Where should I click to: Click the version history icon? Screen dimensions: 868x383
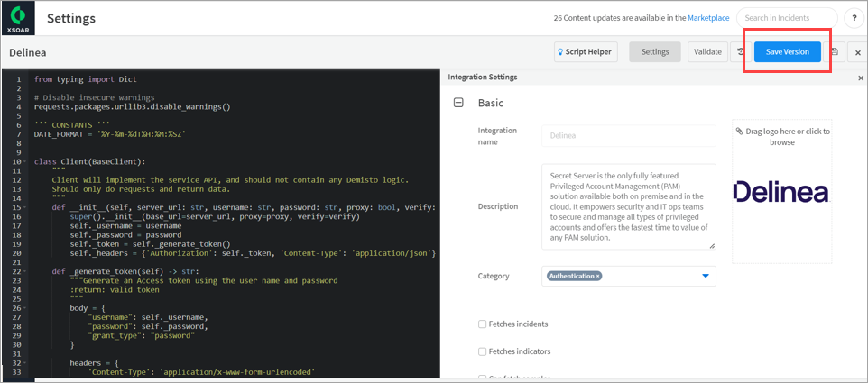point(740,52)
